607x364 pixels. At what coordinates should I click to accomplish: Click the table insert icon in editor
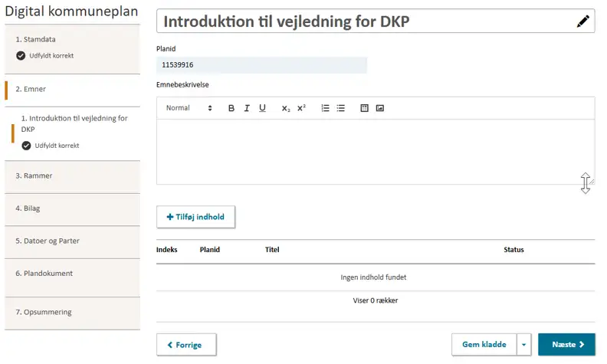[x=365, y=108]
